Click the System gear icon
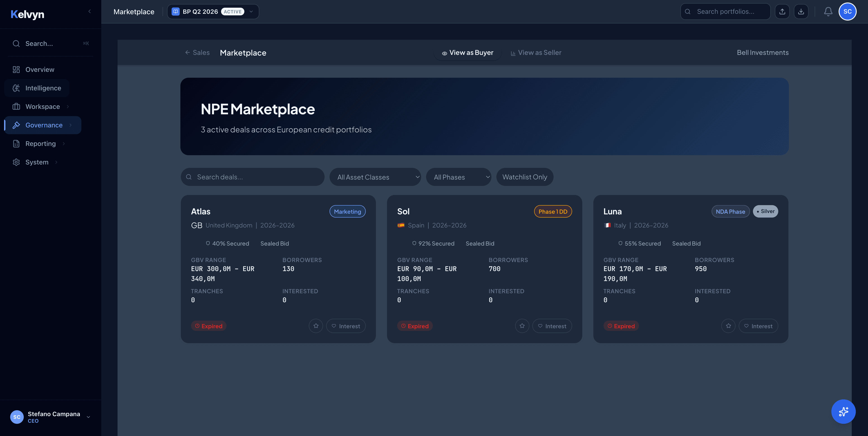Image resolution: width=868 pixels, height=436 pixels. (x=16, y=162)
